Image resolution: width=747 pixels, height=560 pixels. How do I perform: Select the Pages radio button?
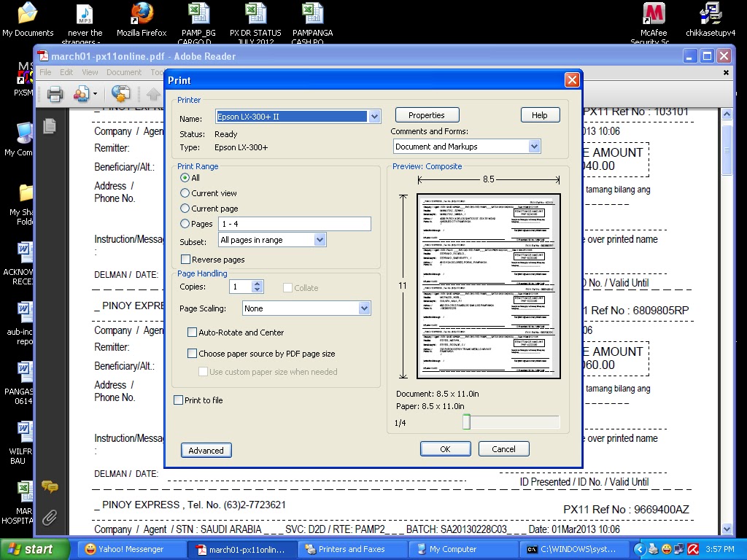coord(185,223)
